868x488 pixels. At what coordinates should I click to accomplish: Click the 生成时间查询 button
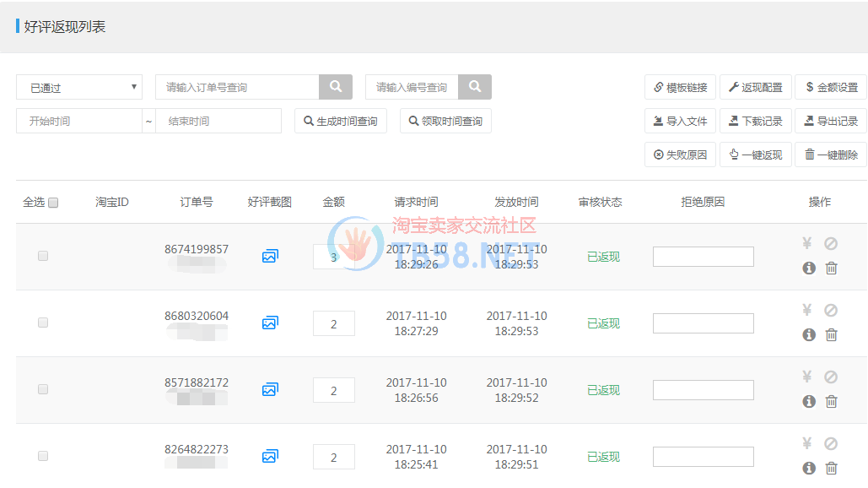[x=341, y=121]
